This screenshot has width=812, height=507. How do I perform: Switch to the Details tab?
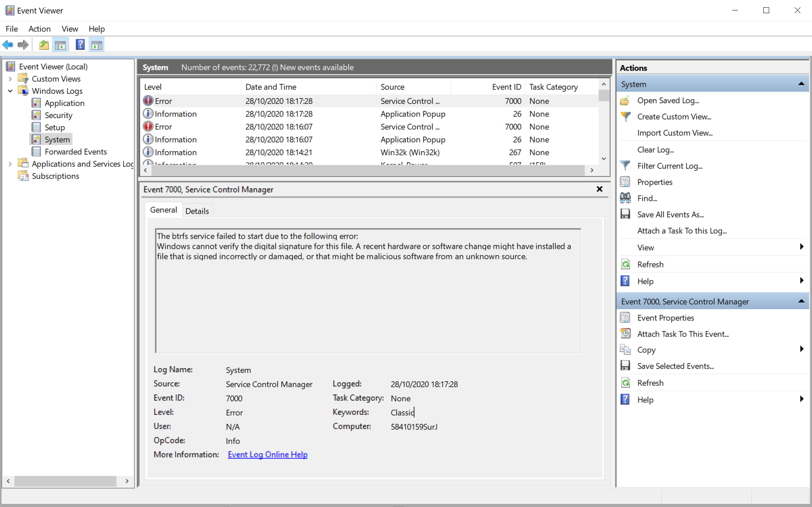coord(197,211)
